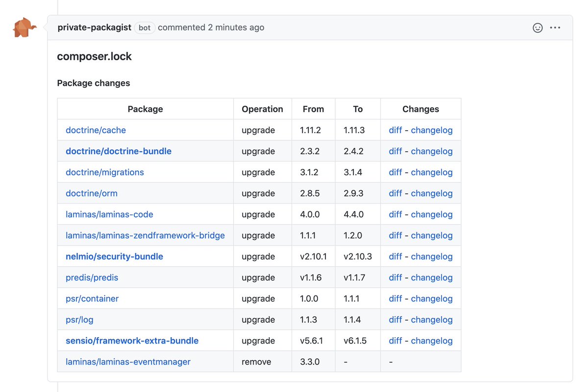View diff for laminas-zendframework-bridge
Image resolution: width=588 pixels, height=392 pixels.
[x=395, y=235]
